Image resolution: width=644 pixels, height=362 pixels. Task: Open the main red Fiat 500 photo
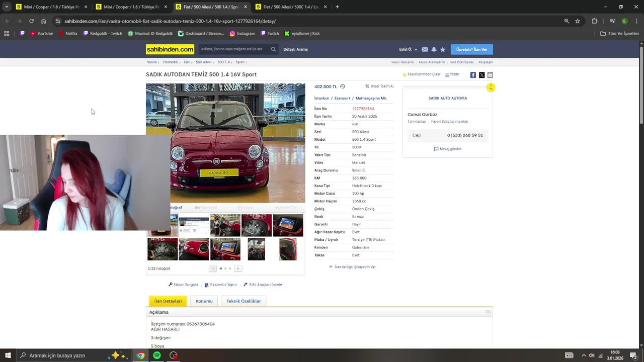[x=225, y=143]
